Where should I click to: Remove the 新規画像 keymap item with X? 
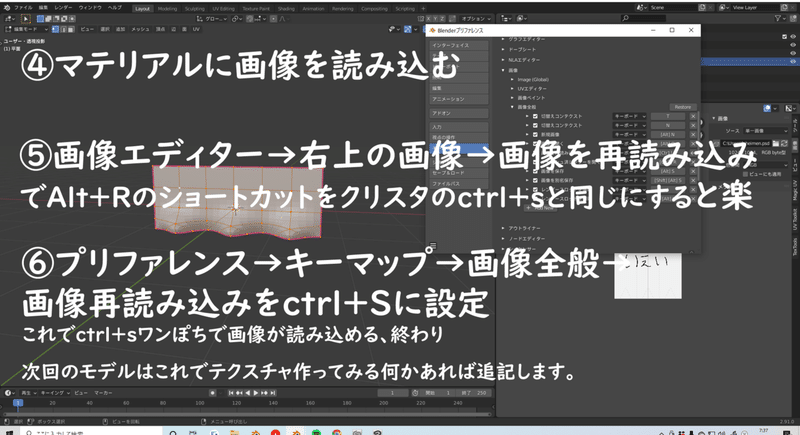[693, 135]
